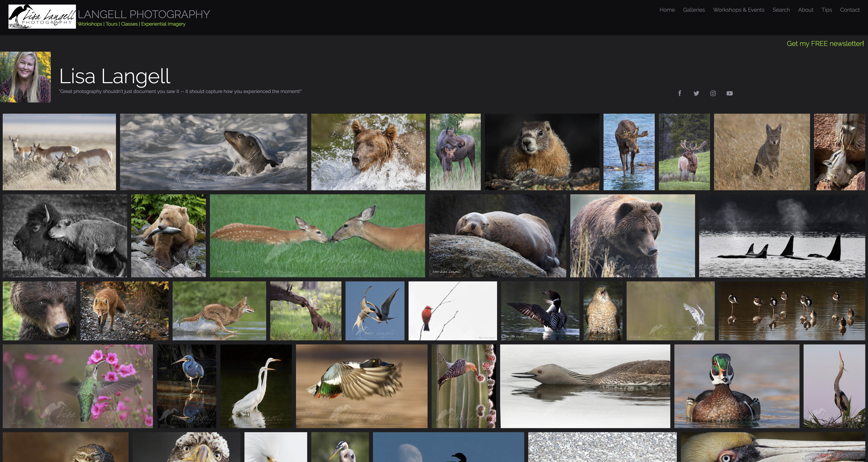Viewport: 868px width, 462px height.
Task: Open the orca fins photo
Action: coord(782,236)
